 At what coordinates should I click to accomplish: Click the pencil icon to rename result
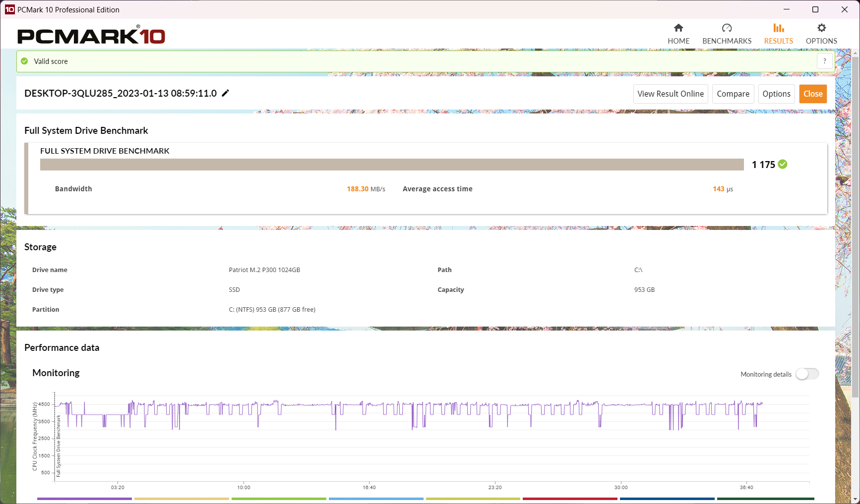pyautogui.click(x=225, y=93)
